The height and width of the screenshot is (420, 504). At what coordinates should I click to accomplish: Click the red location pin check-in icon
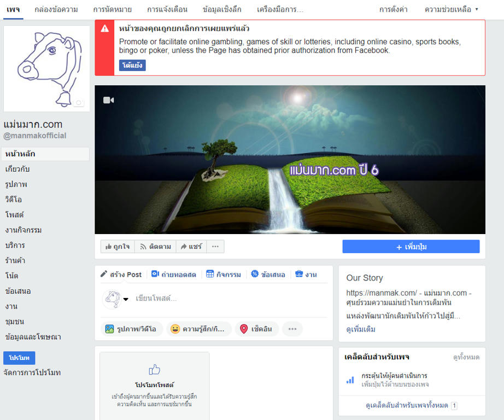244,329
